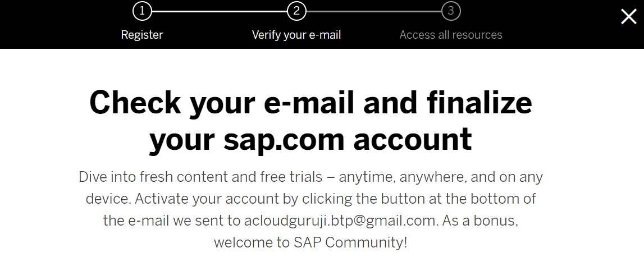This screenshot has width=644, height=271.
Task: Click progress line between steps 1 and 2
Action: (219, 11)
